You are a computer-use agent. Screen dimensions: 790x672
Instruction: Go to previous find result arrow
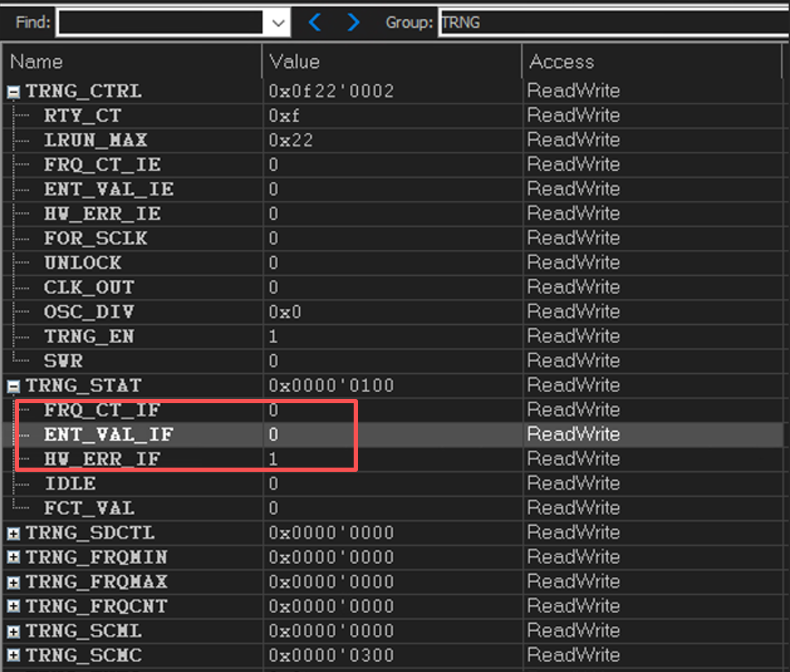click(315, 22)
